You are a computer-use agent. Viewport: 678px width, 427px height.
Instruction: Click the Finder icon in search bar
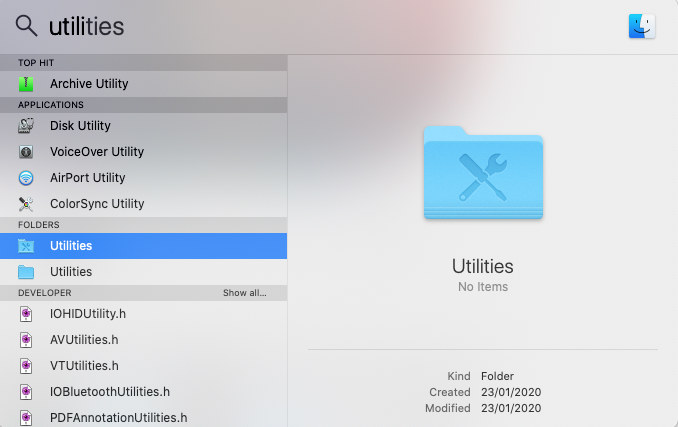coord(641,26)
